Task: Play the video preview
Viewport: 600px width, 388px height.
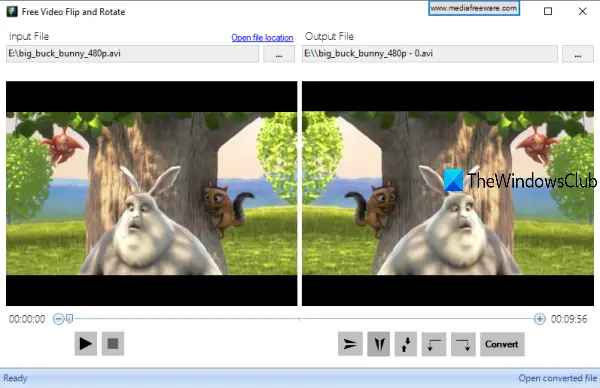Action: click(85, 344)
